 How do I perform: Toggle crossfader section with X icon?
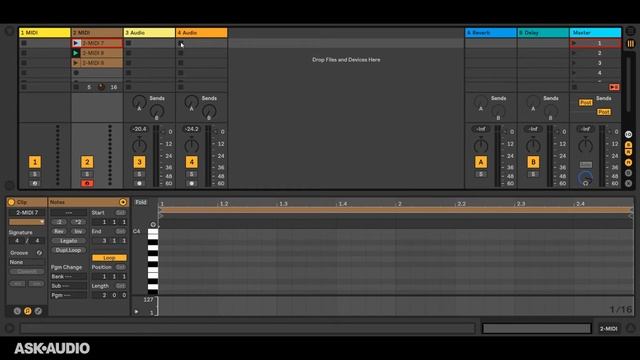(x=629, y=184)
